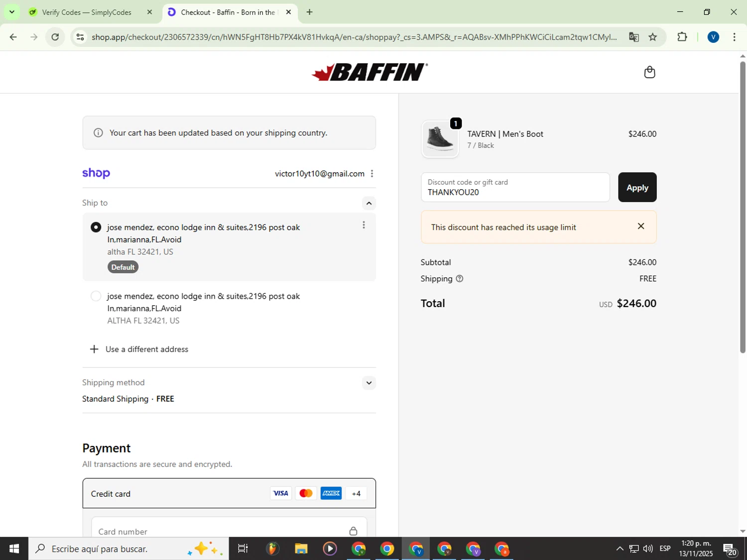Viewport: 747px width, 560px height.
Task: Apply the discount code
Action: [x=637, y=187]
